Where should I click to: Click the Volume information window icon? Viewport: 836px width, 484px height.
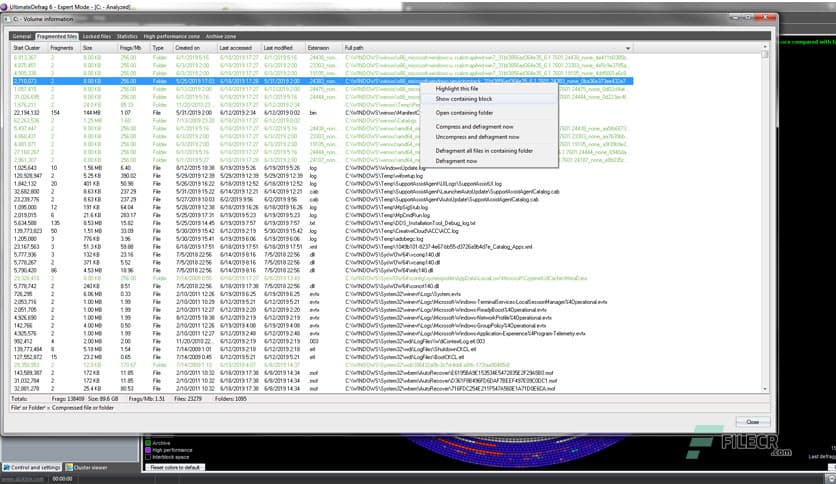click(7, 19)
